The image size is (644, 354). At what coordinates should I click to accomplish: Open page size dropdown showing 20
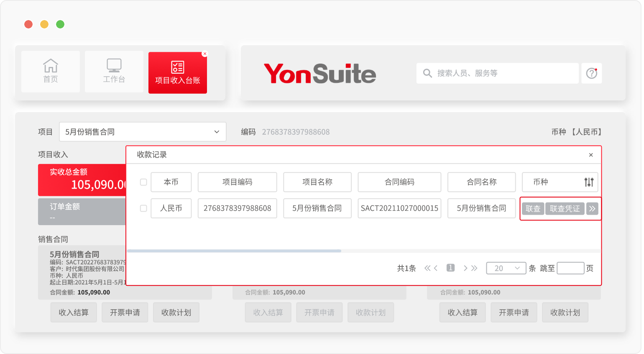point(506,268)
